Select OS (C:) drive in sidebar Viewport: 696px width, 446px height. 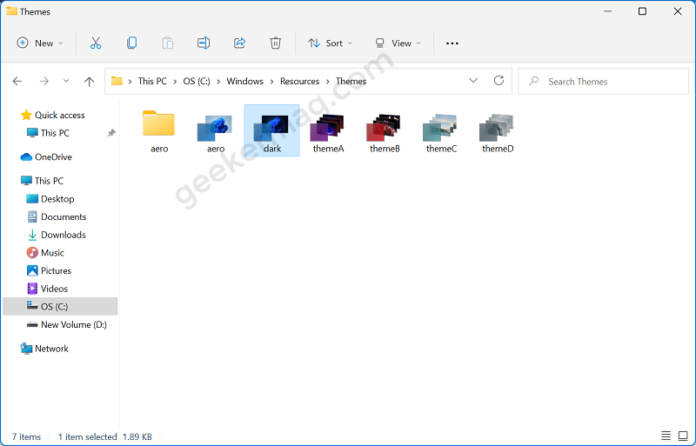tap(60, 306)
